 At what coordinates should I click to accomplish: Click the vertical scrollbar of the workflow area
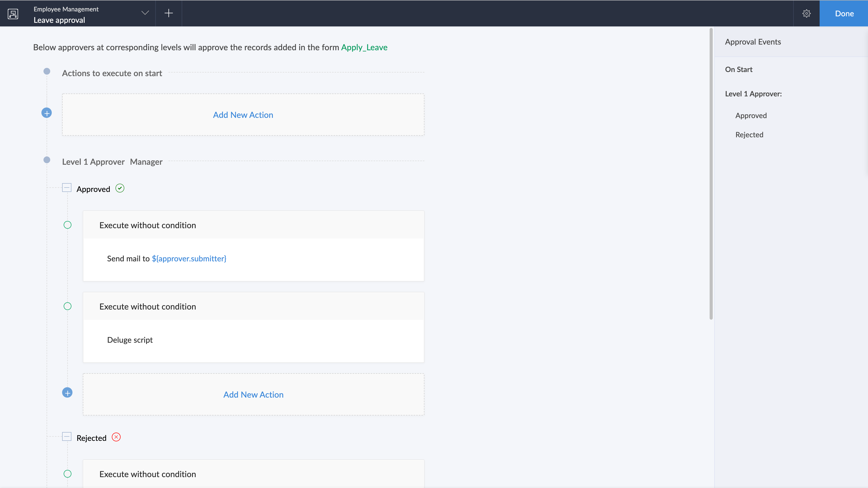pyautogui.click(x=711, y=174)
